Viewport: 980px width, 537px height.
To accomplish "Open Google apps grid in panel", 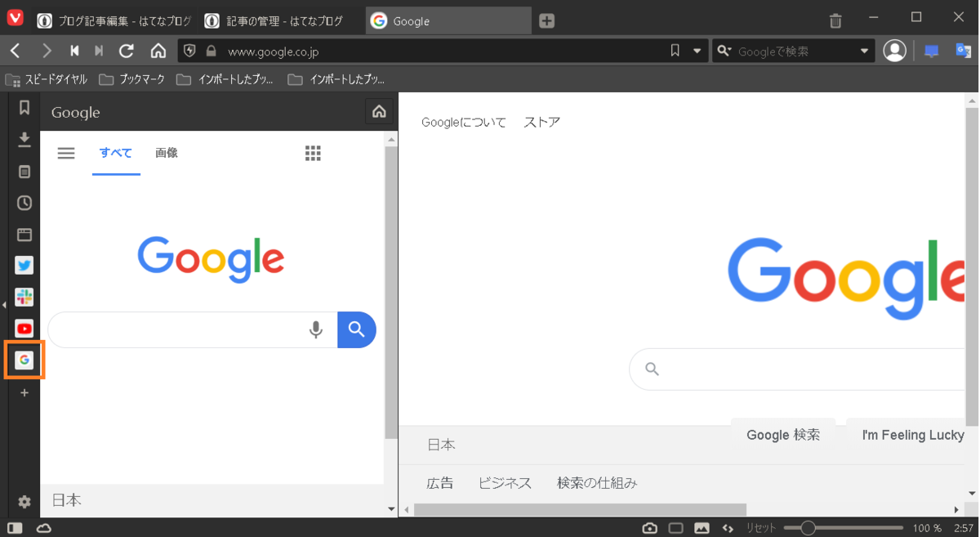I will pyautogui.click(x=313, y=153).
